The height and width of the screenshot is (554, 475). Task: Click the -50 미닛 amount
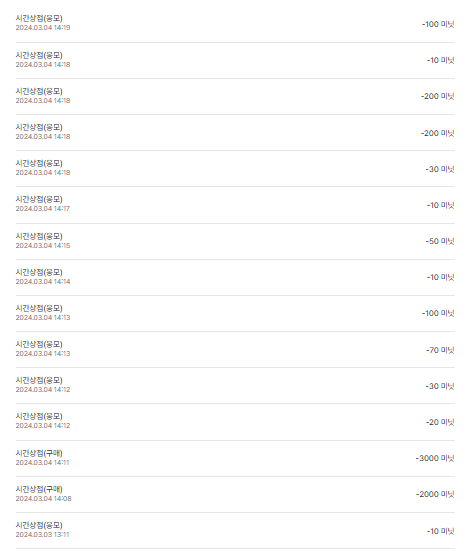click(440, 241)
